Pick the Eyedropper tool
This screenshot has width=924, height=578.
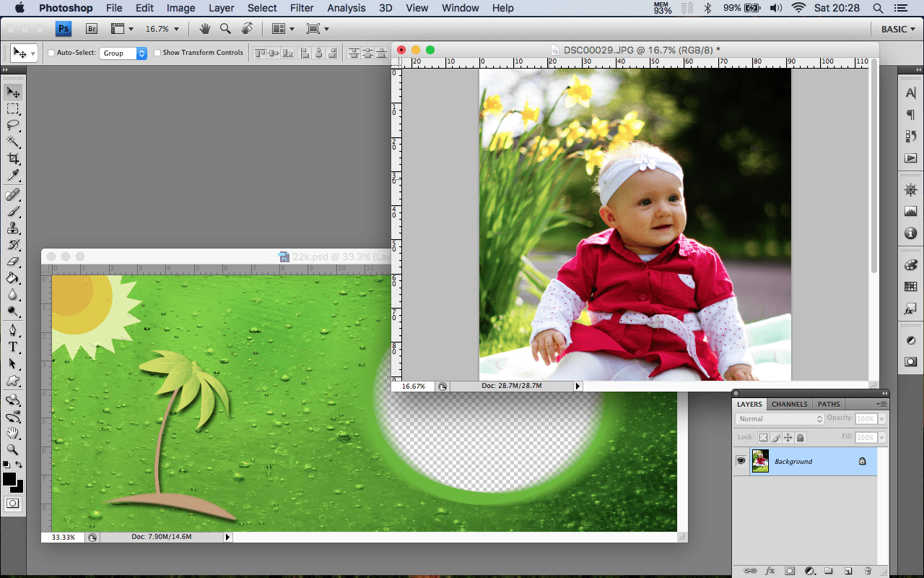(13, 176)
